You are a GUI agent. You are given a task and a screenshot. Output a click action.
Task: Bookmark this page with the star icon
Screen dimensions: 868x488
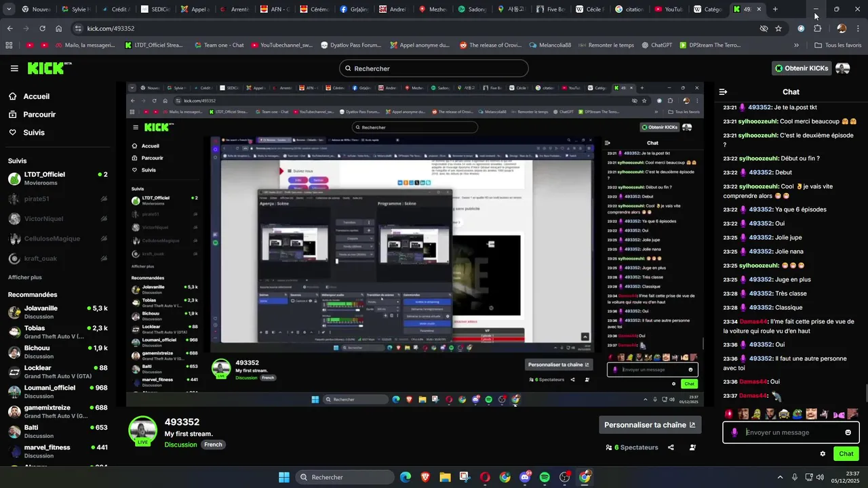[778, 28]
